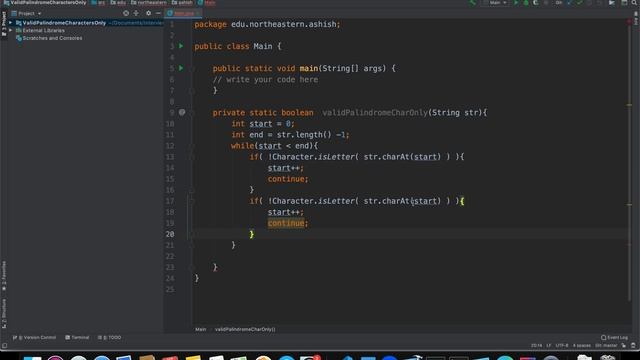Click the northeastern breadcrumb in navigation bar
The image size is (640, 360).
(x=149, y=2)
